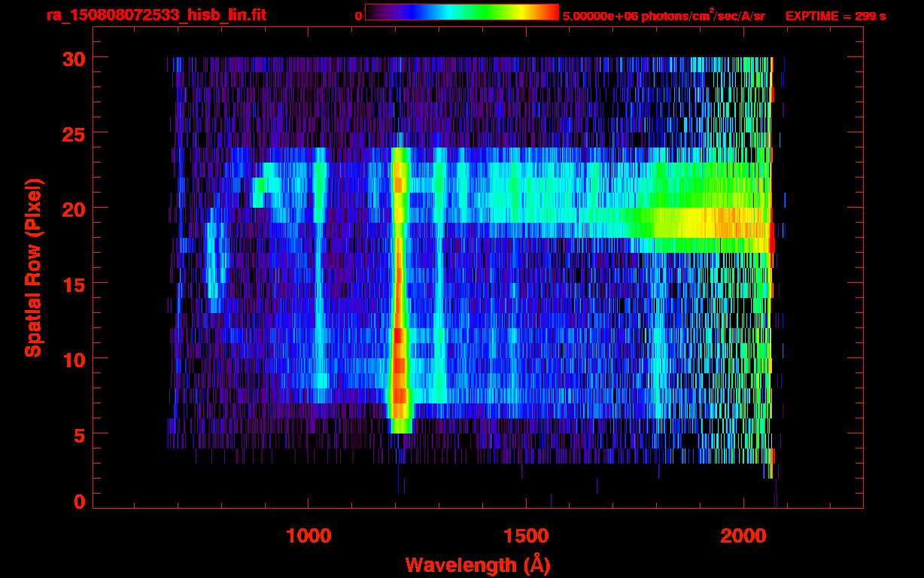
Task: Click the colorbar minimum label 0
Action: click(358, 16)
